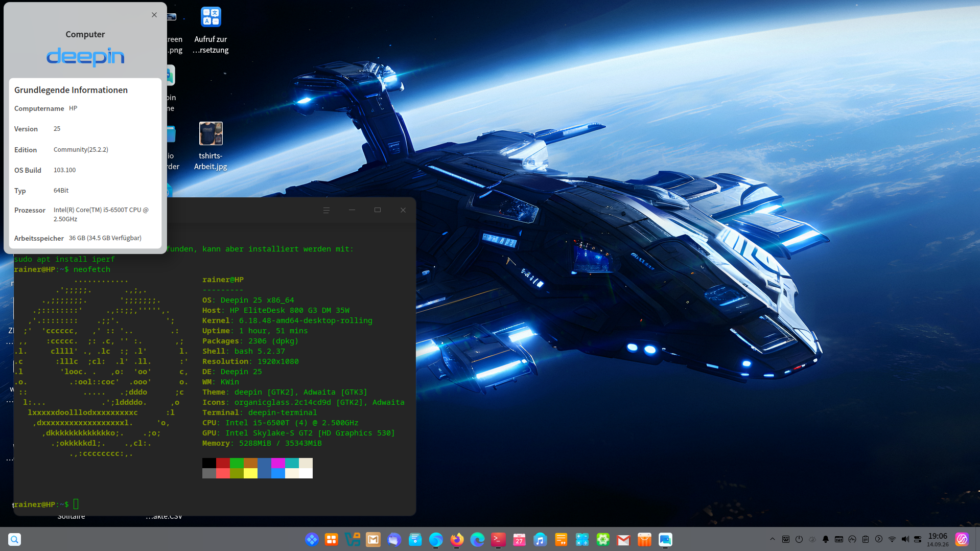Image resolution: width=980 pixels, height=551 pixels.
Task: Open Gmail from the dock
Action: click(623, 539)
